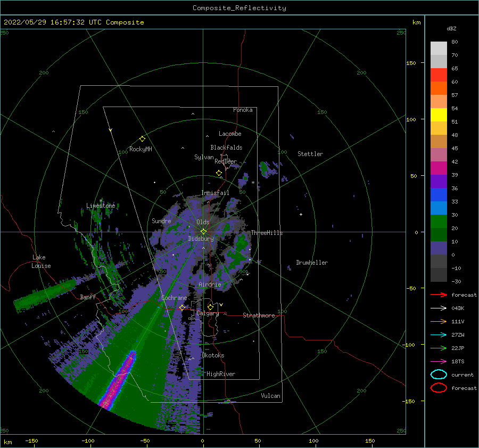This screenshot has height=448, width=479.
Task: Pick the dark blue 33–36 dBZ swatch
Action: pos(439,195)
